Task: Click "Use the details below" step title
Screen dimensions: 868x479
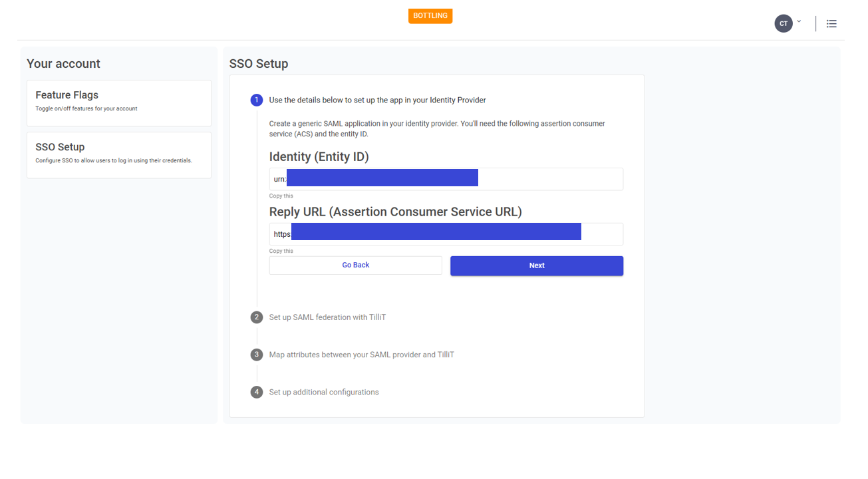Action: click(378, 100)
